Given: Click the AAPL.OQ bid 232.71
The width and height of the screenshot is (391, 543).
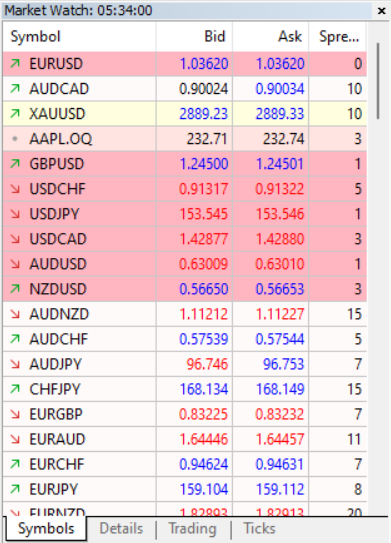Looking at the screenshot, I should (207, 139).
